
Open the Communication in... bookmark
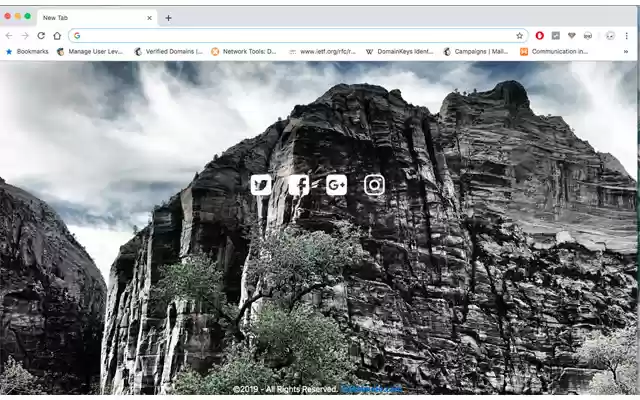tap(554, 51)
